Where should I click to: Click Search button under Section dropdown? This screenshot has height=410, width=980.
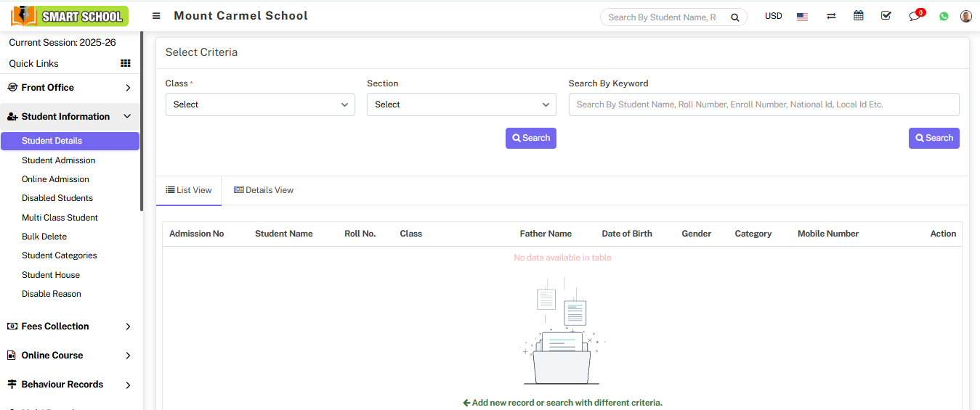[x=530, y=138]
